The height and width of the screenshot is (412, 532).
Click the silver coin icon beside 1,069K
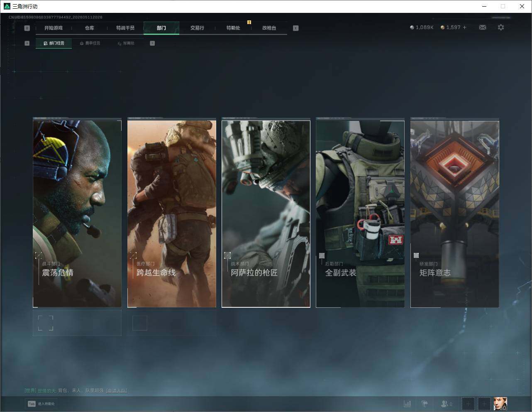412,27
